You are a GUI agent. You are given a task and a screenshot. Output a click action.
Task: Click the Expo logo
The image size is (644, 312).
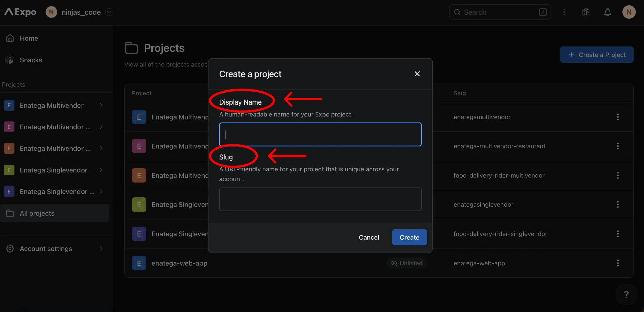[20, 12]
